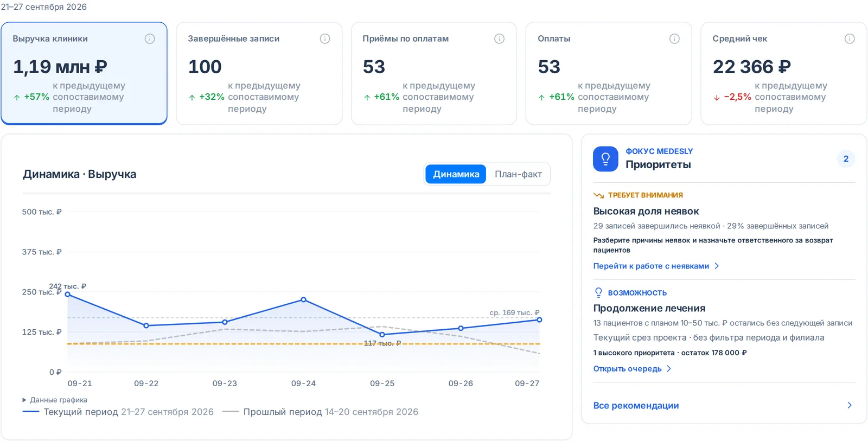Click the date range 21–27 сентября 2026
868x441 pixels.
click(x=44, y=7)
